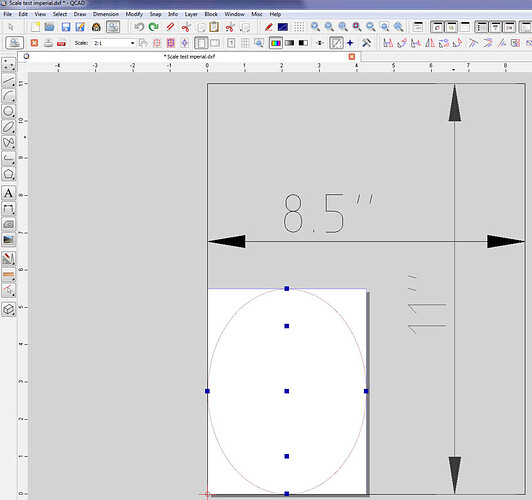Viewport: 532px width, 500px height.
Task: Select the Arc drawing tool
Action: 8,96
